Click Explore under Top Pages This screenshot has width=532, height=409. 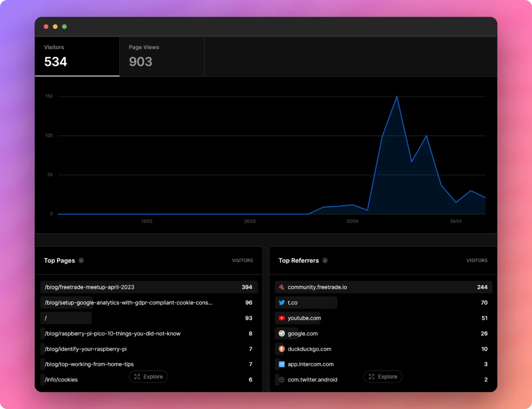coord(148,377)
